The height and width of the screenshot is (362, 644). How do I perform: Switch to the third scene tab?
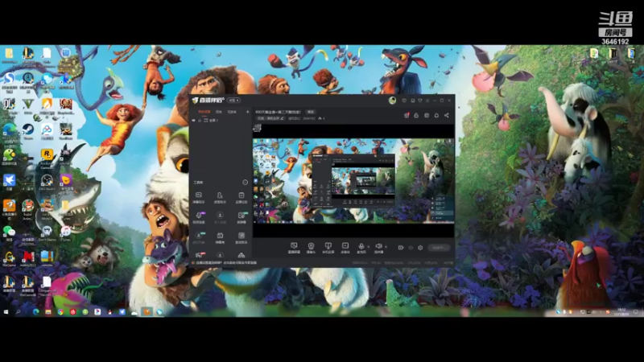coord(232,112)
